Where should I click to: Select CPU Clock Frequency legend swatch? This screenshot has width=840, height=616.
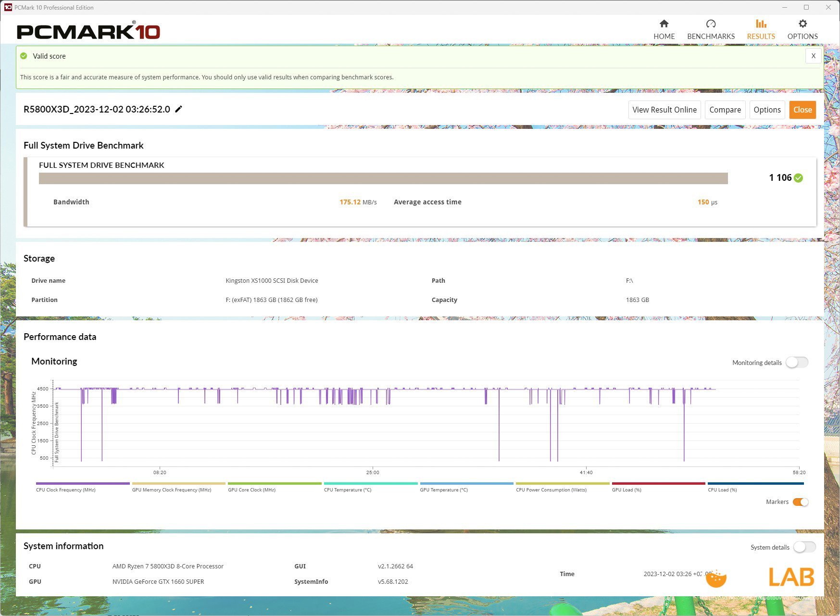pyautogui.click(x=83, y=484)
